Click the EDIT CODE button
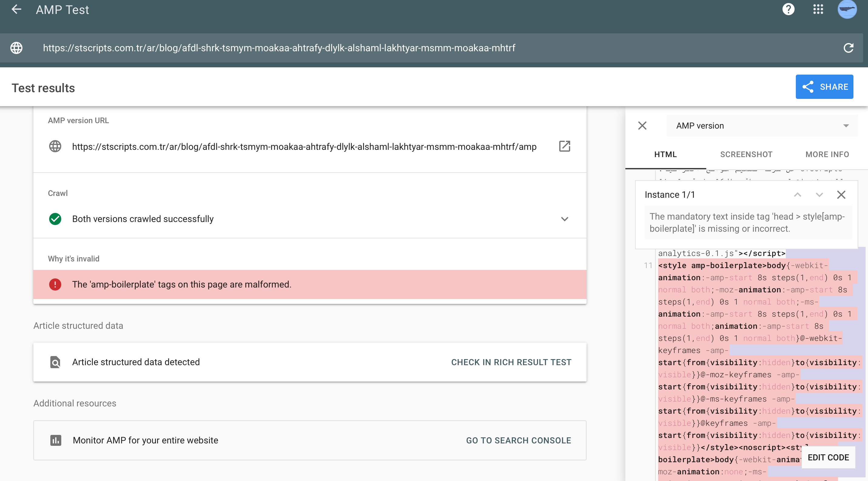 828,457
